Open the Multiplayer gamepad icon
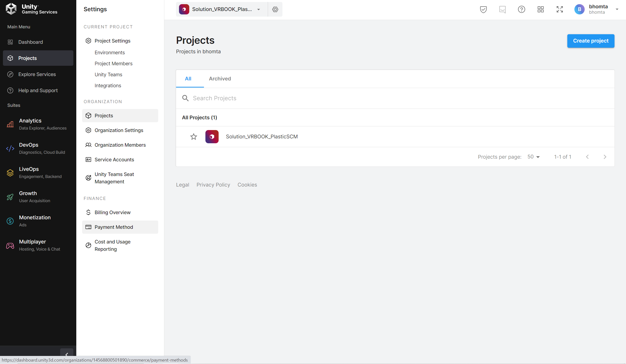Viewport: 626px width, 364px height. (10, 246)
